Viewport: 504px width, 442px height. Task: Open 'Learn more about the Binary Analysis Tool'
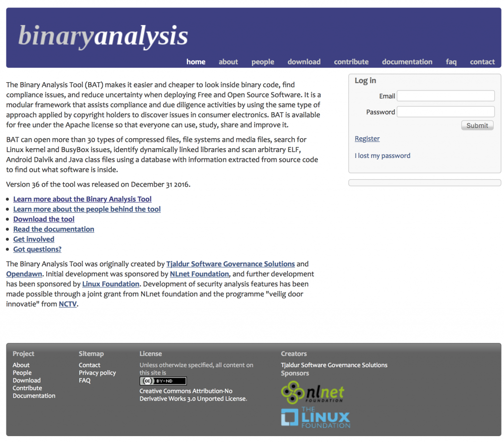click(82, 199)
